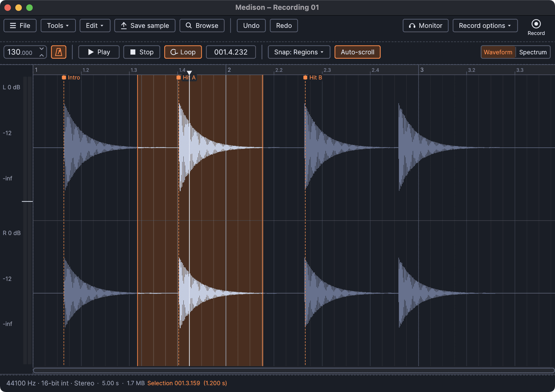
Task: Disable Auto-scroll toggle
Action: pyautogui.click(x=357, y=52)
